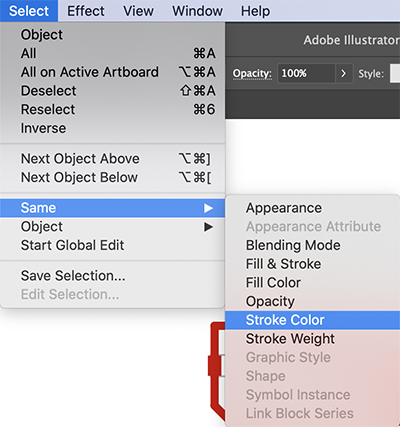
Task: Choose Inverse selection command
Action: click(112, 128)
